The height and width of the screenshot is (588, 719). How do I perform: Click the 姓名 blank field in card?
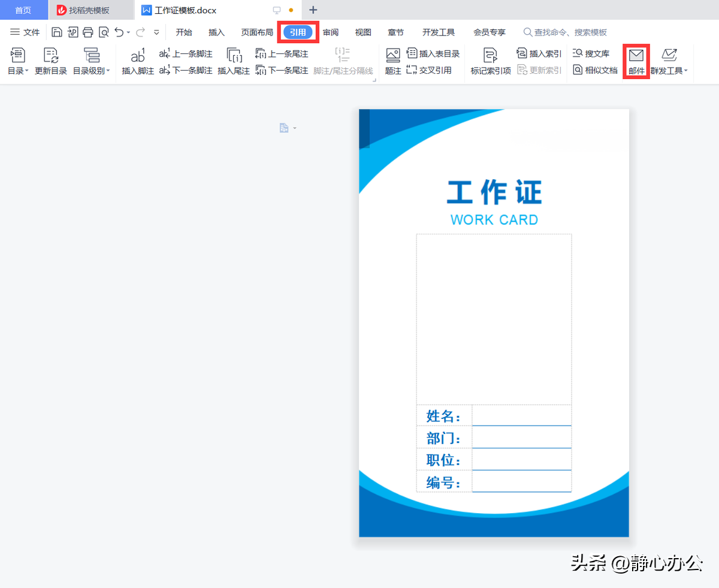point(522,415)
